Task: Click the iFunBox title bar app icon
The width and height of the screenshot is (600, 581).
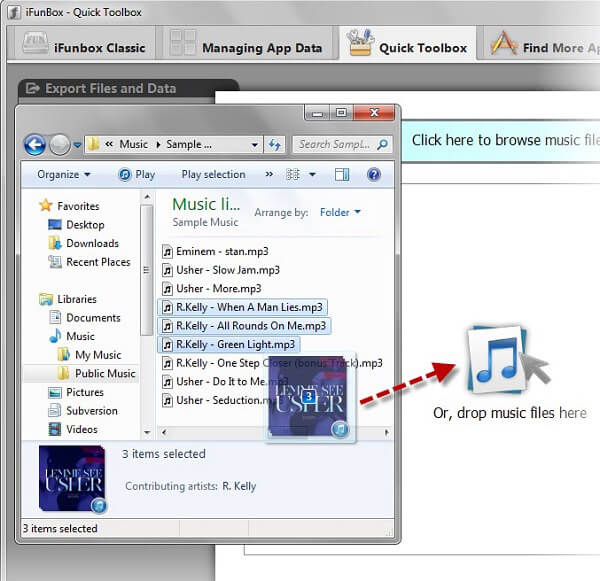Action: click(14, 13)
